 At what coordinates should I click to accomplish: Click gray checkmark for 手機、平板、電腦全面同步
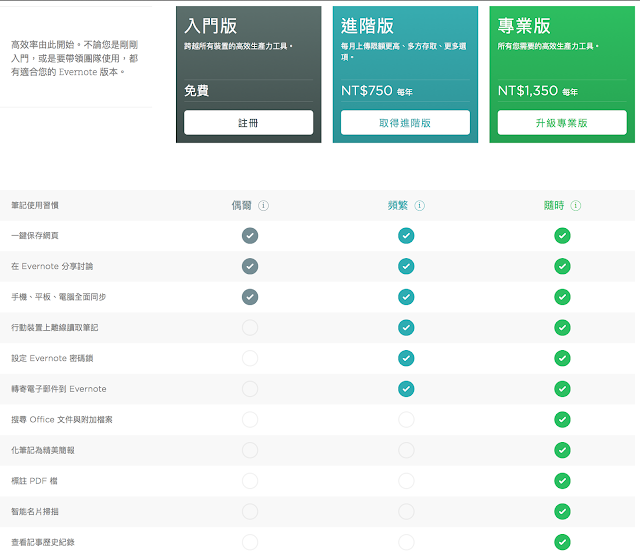250,297
